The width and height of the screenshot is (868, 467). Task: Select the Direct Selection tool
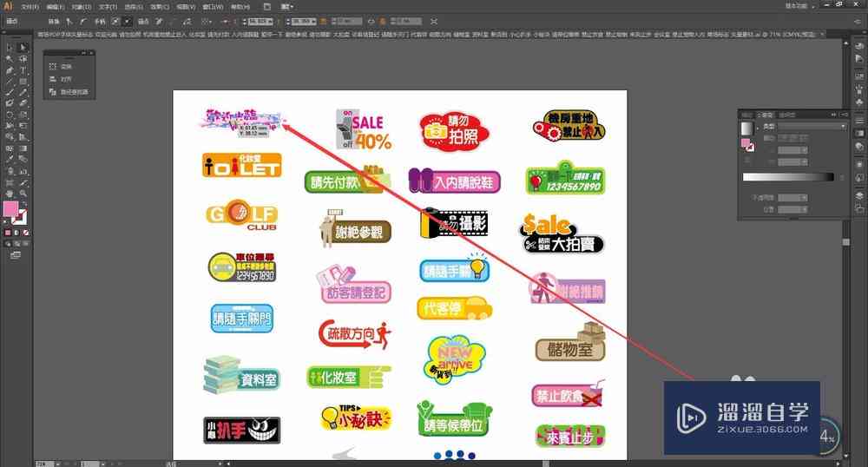pos(23,48)
